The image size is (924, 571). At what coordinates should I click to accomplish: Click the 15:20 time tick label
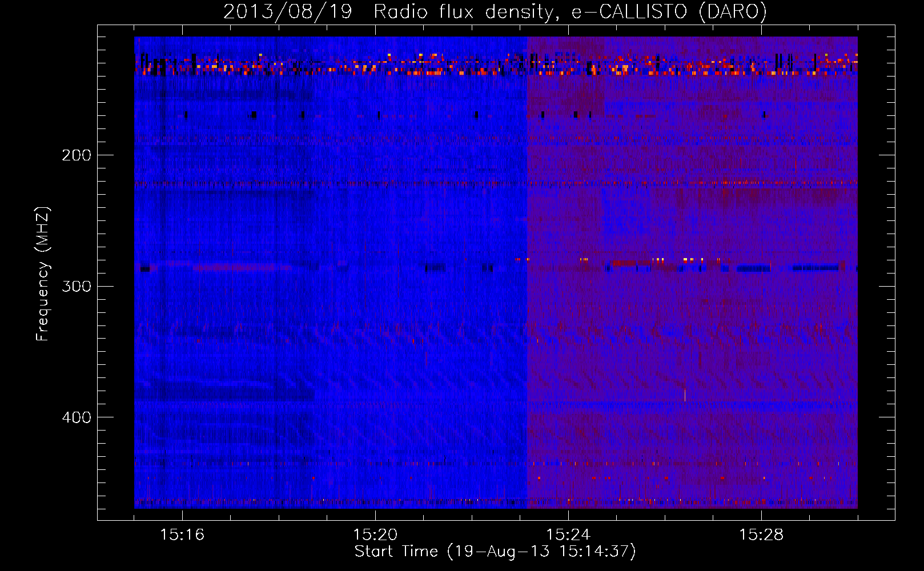pyautogui.click(x=375, y=535)
